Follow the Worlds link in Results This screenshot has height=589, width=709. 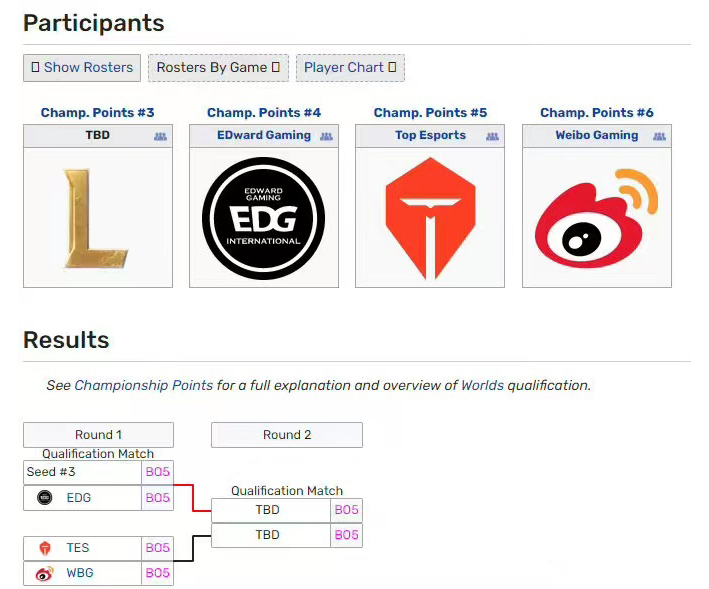point(482,385)
